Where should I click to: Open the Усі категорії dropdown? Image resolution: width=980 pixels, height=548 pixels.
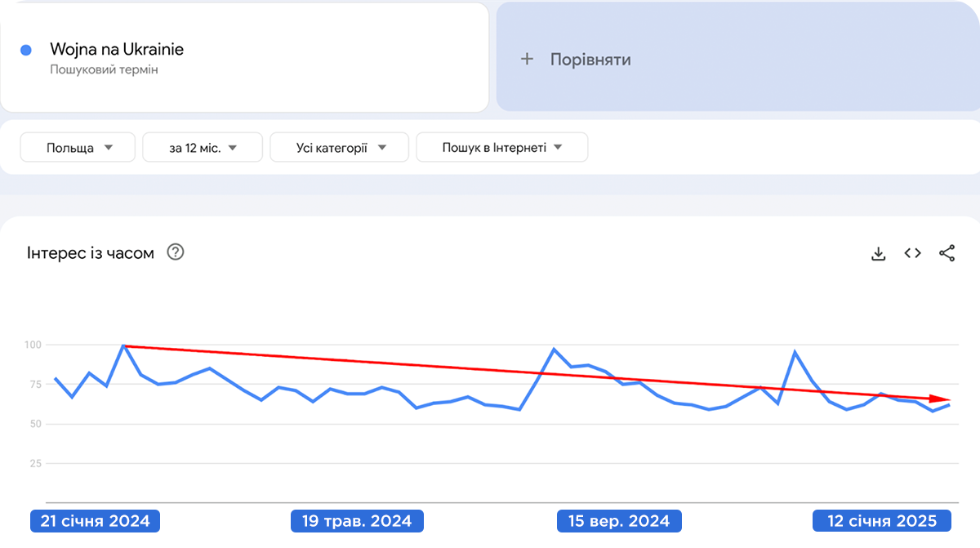point(340,148)
